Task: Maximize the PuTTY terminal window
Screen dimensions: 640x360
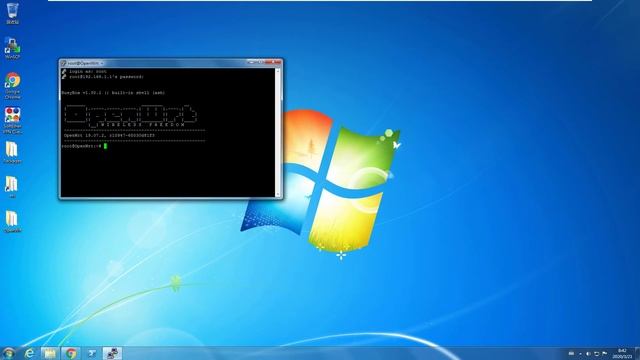Action: click(260, 62)
